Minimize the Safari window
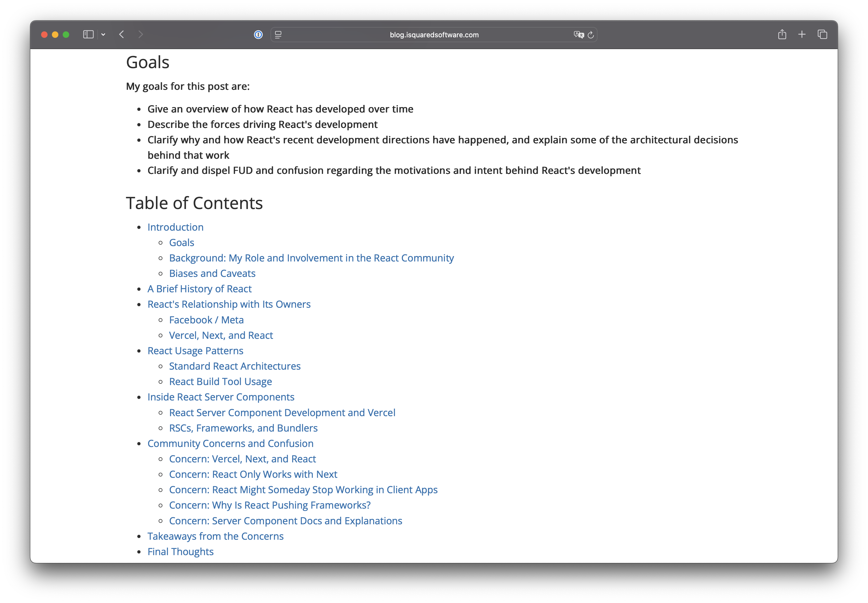The height and width of the screenshot is (603, 868). [x=55, y=35]
